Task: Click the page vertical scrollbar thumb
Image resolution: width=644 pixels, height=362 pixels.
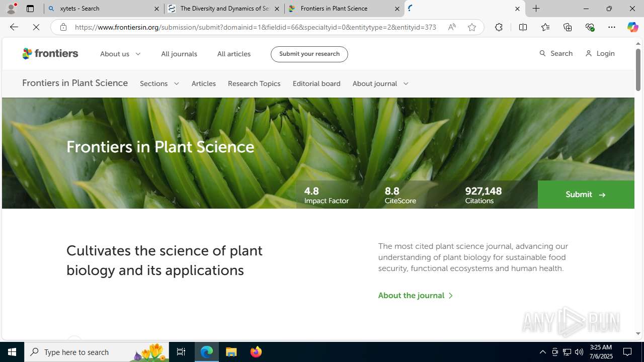Action: 638,70
